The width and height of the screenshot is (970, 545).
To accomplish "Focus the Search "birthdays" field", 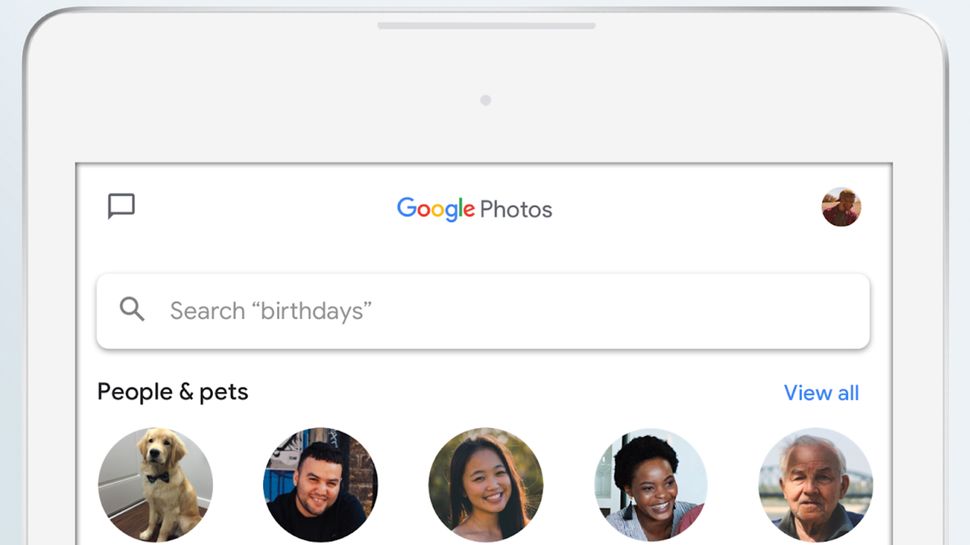I will click(x=482, y=311).
